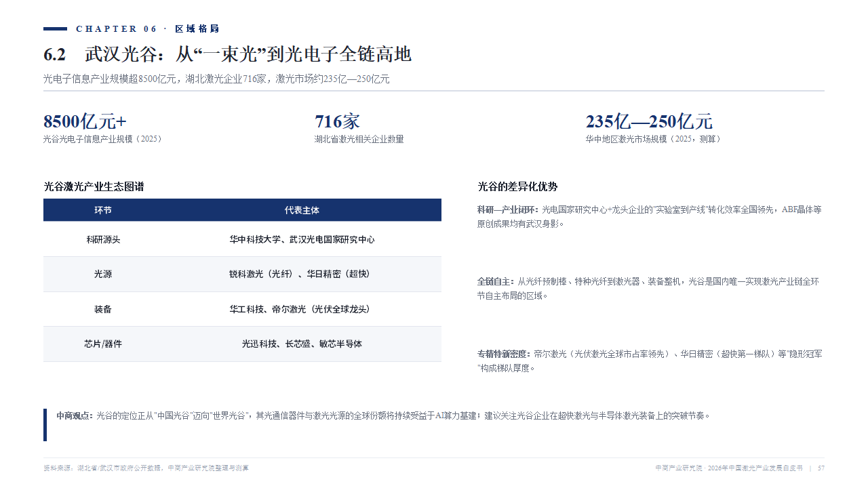Click the caption '光谷光电子信息产业规模（2025）'
This screenshot has height=488, width=868.
[102, 139]
